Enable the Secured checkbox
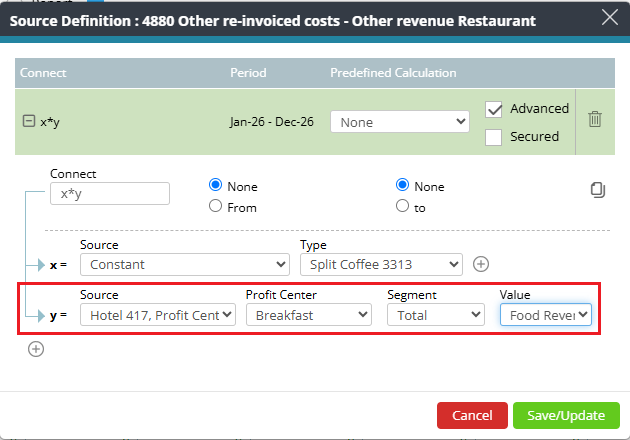 (493, 137)
